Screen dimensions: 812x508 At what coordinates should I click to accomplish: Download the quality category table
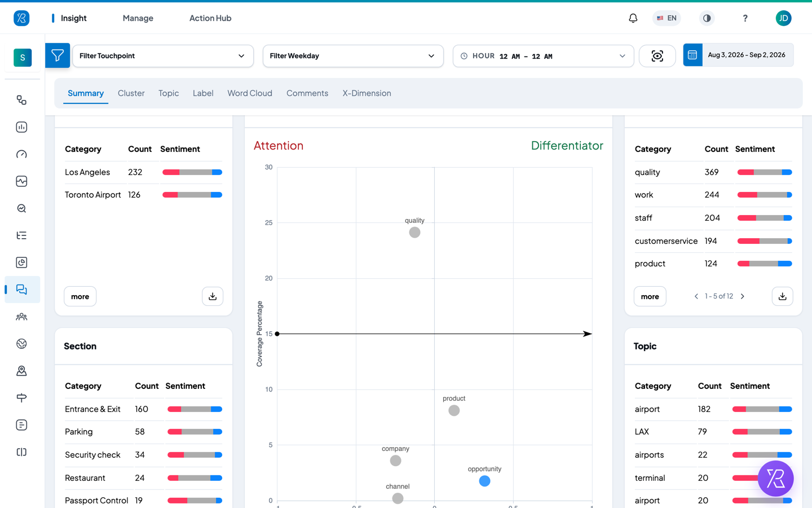coord(782,296)
